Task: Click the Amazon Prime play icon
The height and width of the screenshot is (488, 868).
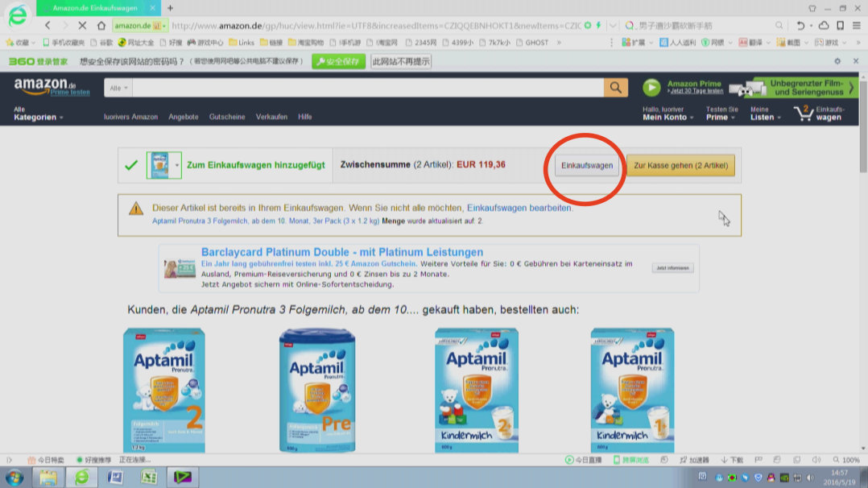Action: pos(651,88)
